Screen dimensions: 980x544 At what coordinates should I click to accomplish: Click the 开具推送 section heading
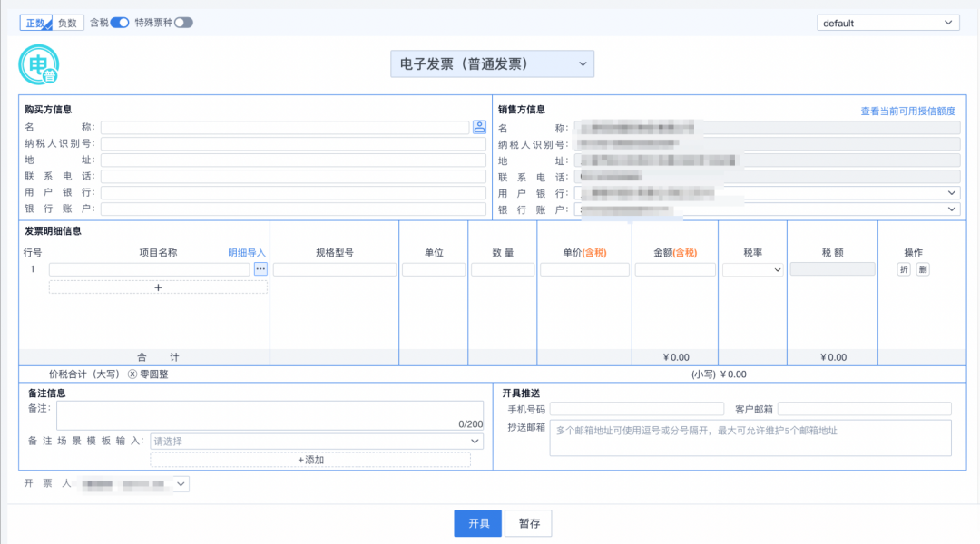[x=521, y=393]
